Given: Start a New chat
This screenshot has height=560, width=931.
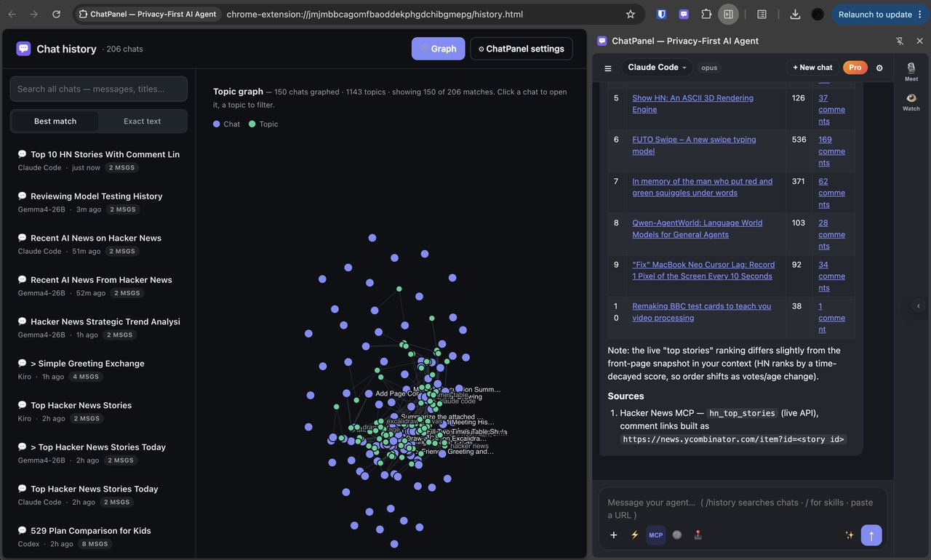Looking at the screenshot, I should pos(812,68).
